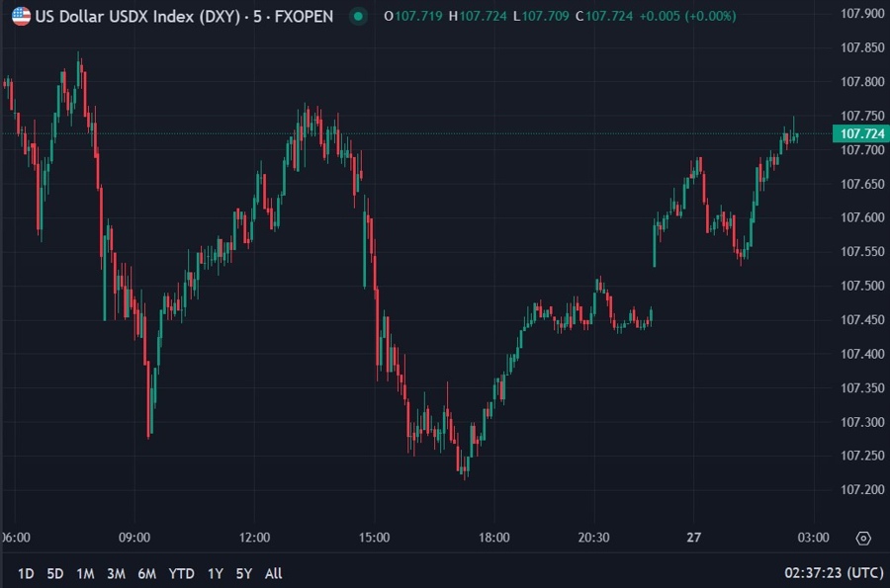Image resolution: width=890 pixels, height=588 pixels.
Task: Select the 1D time range
Action: pyautogui.click(x=26, y=574)
